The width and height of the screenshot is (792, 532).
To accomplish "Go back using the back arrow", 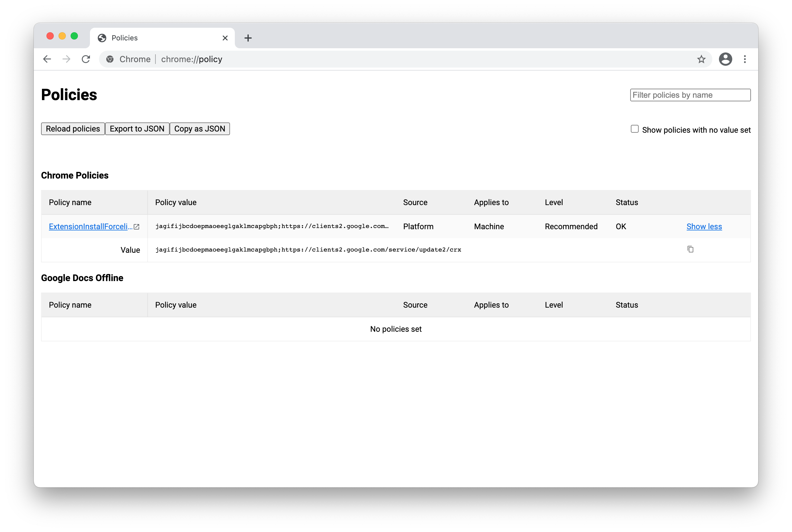I will 47,59.
